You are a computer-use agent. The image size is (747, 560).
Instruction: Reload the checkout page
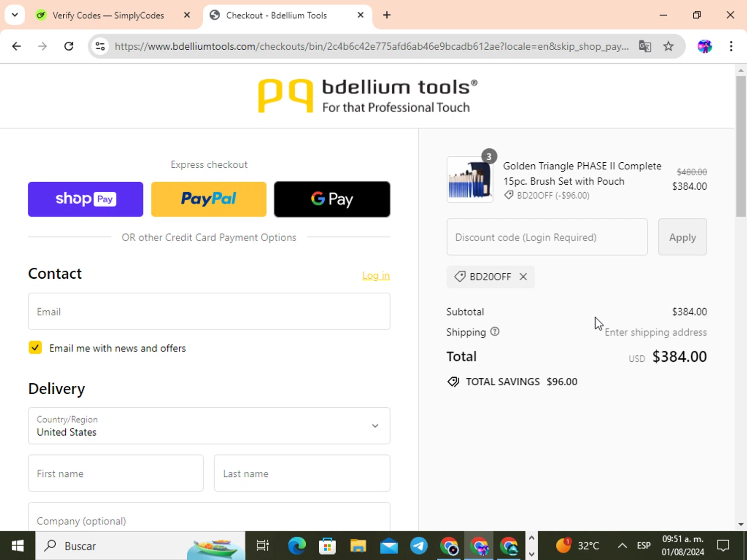point(69,46)
